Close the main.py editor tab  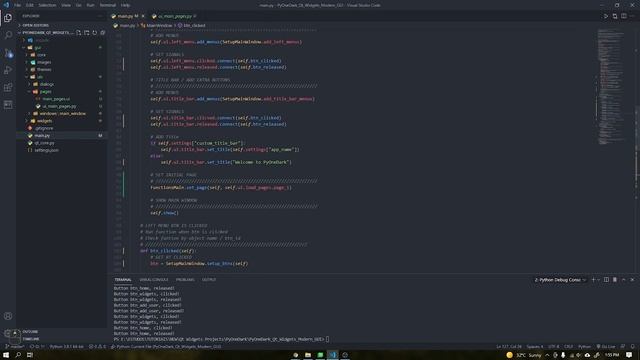(143, 16)
